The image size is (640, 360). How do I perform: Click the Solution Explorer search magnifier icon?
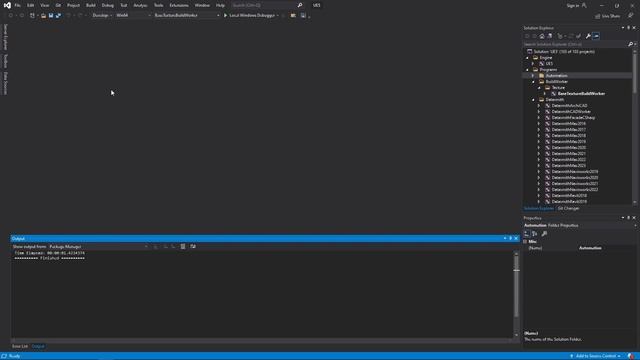coord(630,44)
